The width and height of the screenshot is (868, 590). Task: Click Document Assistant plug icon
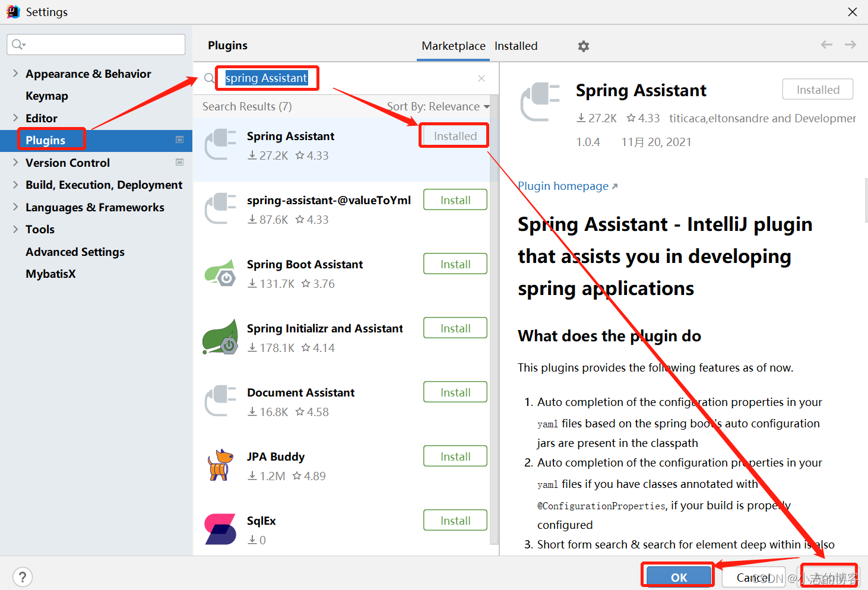click(x=220, y=401)
